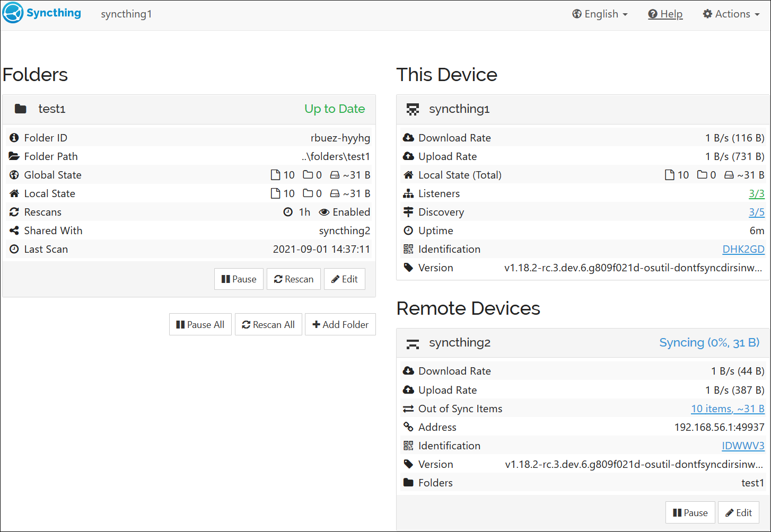
Task: Click the folder icon beside Folders under syncthing2
Action: (408, 483)
